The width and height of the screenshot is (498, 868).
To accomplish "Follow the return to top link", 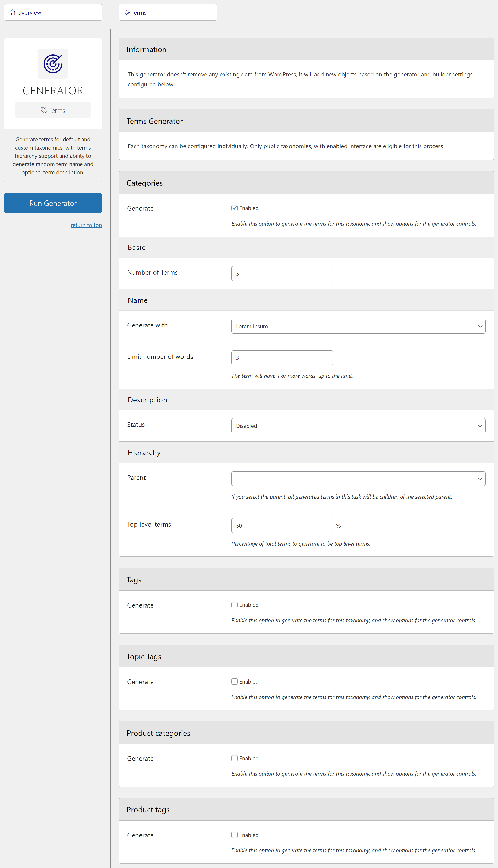I will click(86, 225).
